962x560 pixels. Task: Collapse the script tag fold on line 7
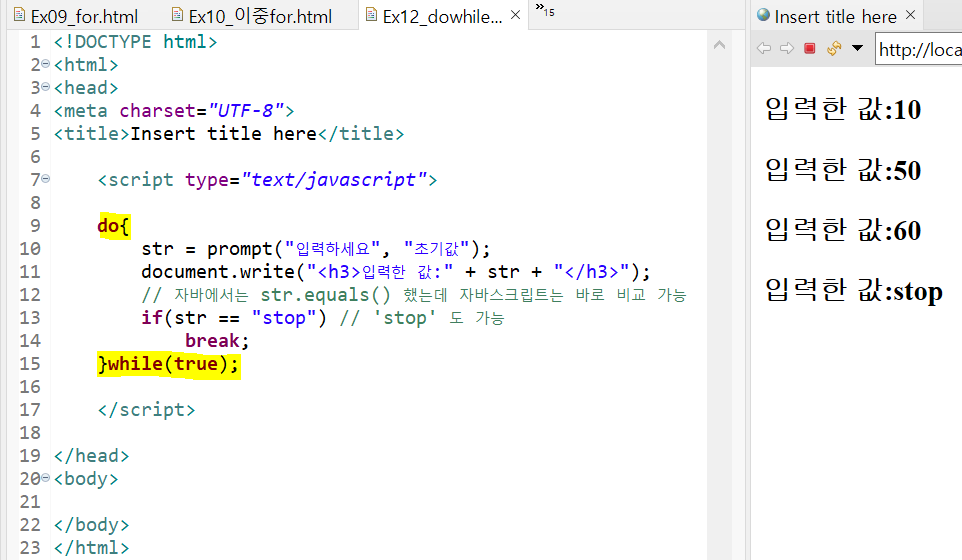[45, 179]
